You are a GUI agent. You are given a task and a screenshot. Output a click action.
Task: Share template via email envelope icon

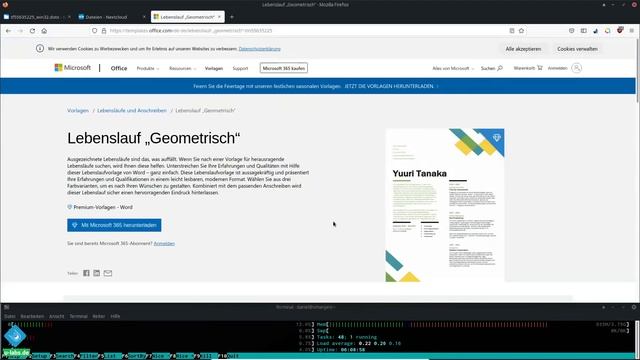(108, 273)
